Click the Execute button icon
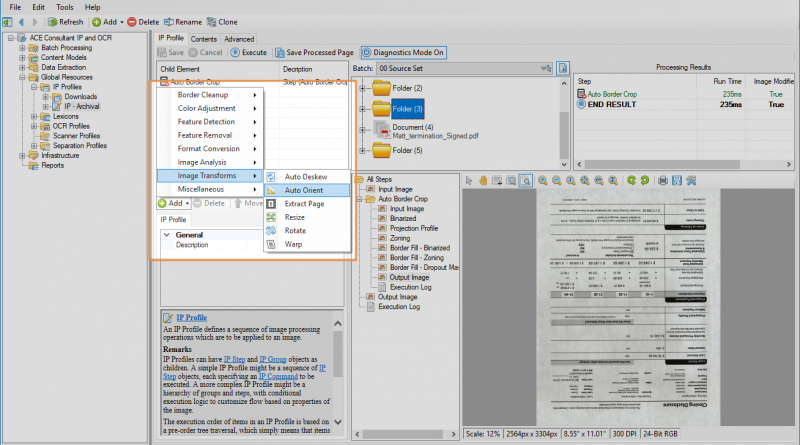This screenshot has height=445, width=800. pos(237,52)
